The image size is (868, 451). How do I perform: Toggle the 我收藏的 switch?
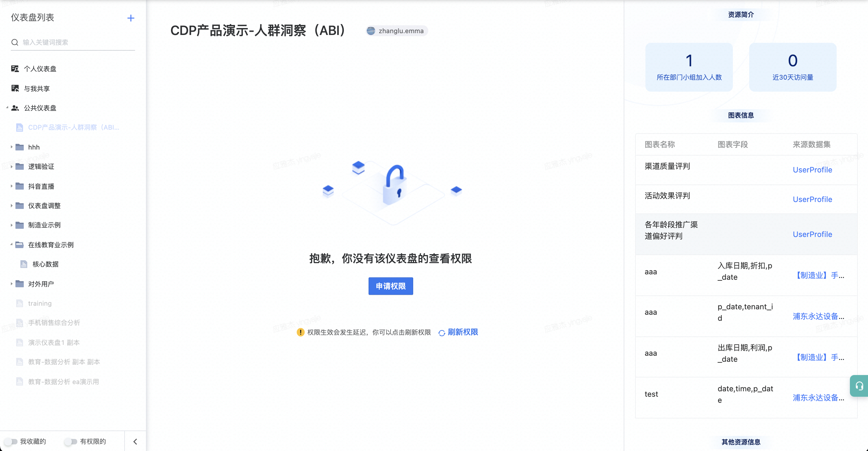click(11, 442)
